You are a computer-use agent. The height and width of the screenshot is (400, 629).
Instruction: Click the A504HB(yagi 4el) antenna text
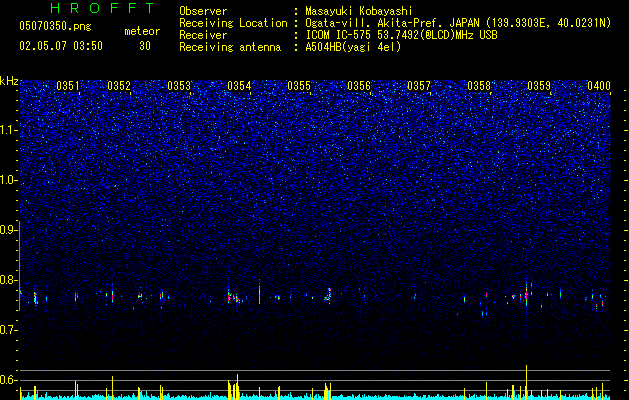pos(353,47)
